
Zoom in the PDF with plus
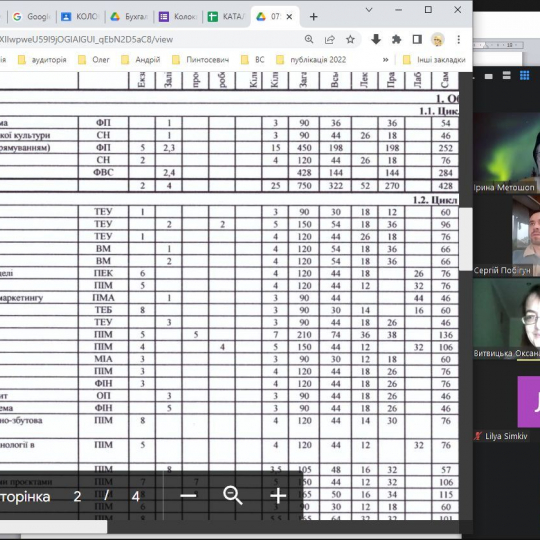[x=278, y=496]
